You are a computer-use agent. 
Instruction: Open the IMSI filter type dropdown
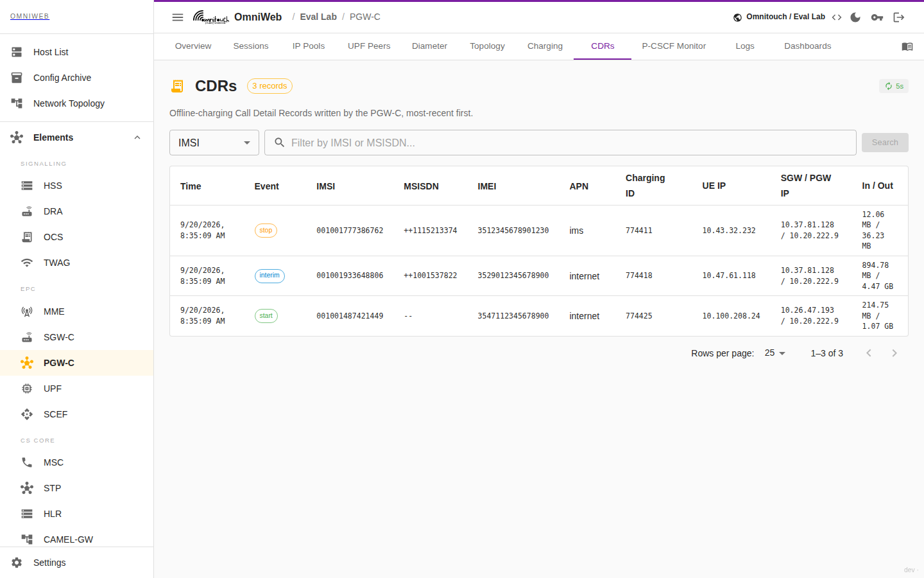click(x=214, y=143)
